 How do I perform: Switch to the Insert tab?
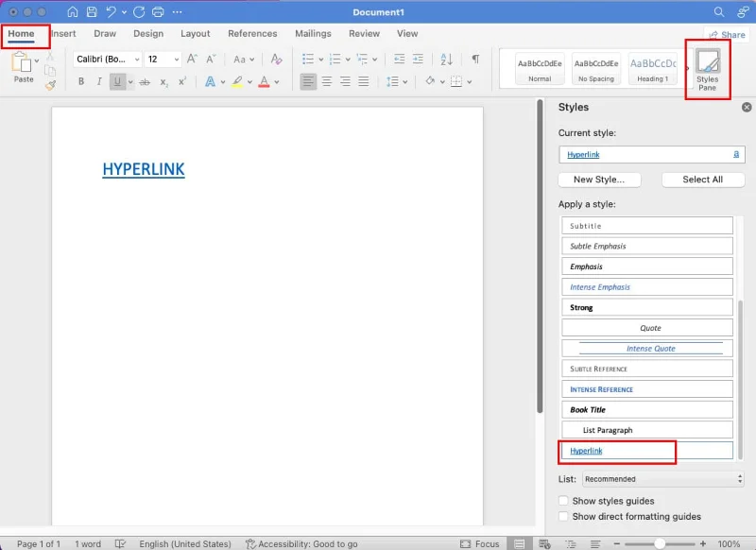pyautogui.click(x=63, y=33)
